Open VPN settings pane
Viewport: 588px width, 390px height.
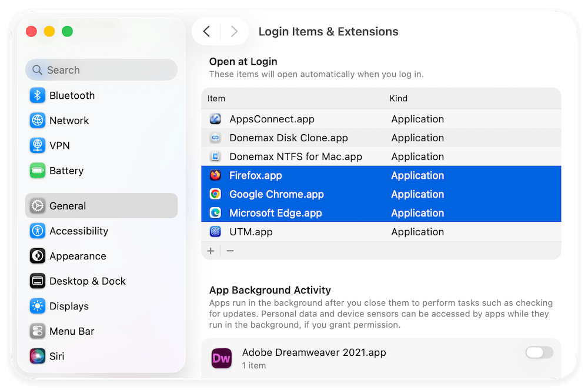pyautogui.click(x=101, y=145)
